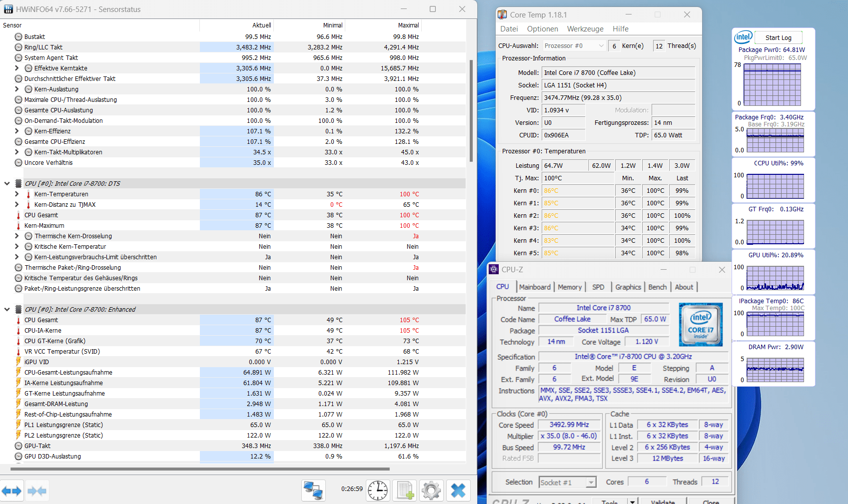Viewport: 848px width, 504px height.
Task: Expand the Effektive Kerntakte row
Action: [16, 68]
